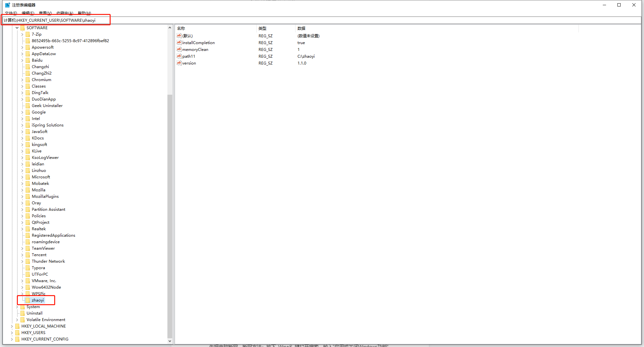Screen dimensions: 644x347
Task: Select the Microsoft key folder icon
Action: [28, 177]
